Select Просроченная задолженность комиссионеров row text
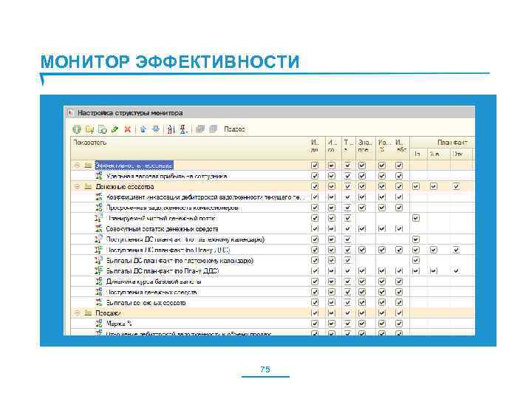532x399 pixels. click(172, 208)
